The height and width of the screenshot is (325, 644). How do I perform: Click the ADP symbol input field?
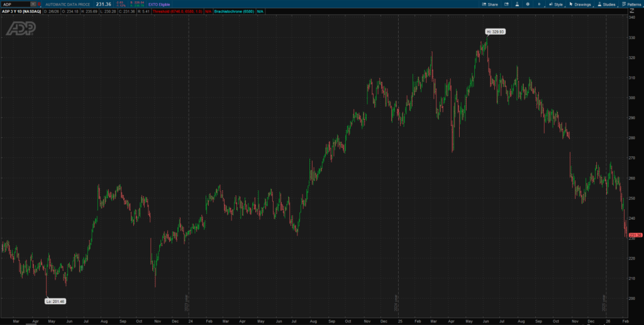15,4
